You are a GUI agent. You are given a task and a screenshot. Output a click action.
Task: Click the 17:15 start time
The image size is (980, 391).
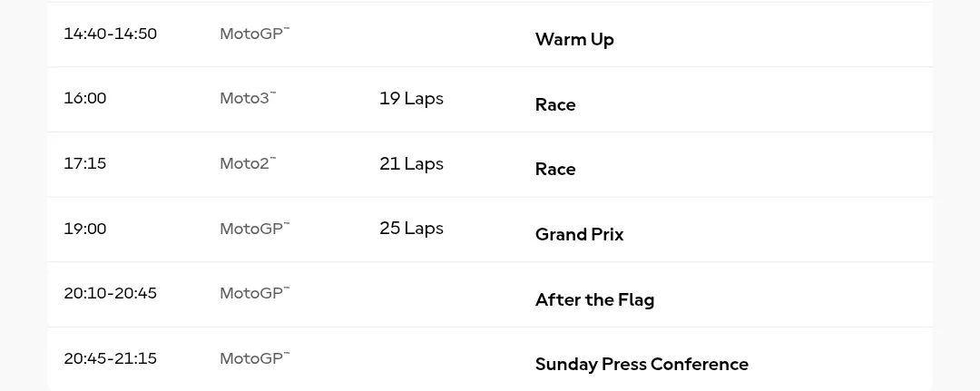pos(84,164)
